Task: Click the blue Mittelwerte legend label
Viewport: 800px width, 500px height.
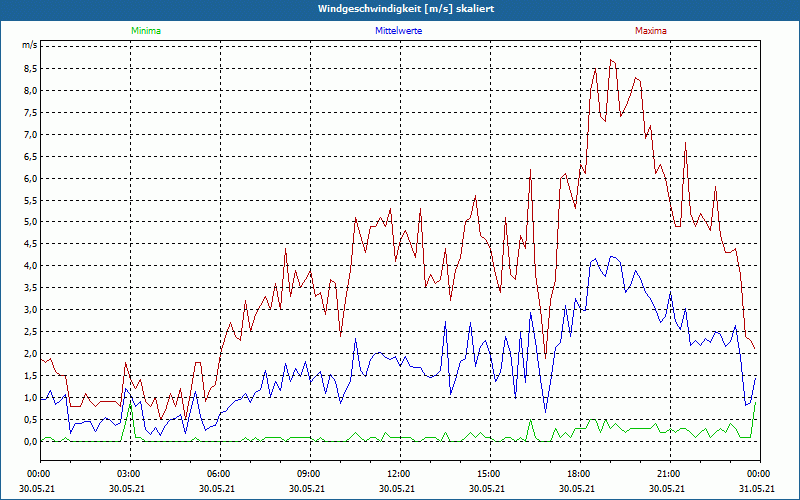Action: coord(398,31)
